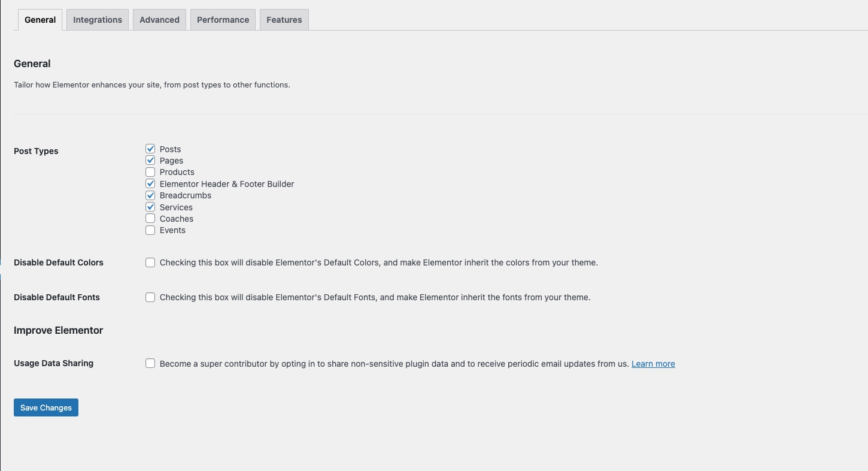
Task: Click the General tab
Action: pos(40,20)
